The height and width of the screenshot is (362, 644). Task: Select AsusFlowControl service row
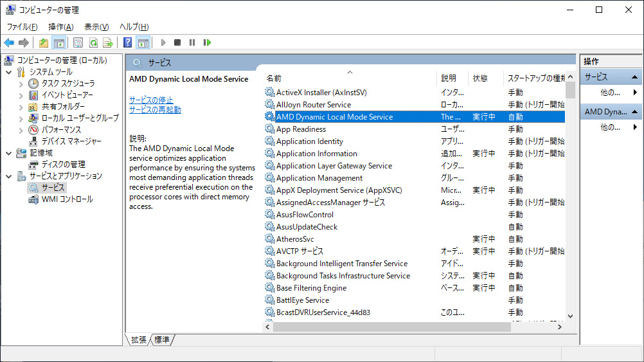point(415,215)
